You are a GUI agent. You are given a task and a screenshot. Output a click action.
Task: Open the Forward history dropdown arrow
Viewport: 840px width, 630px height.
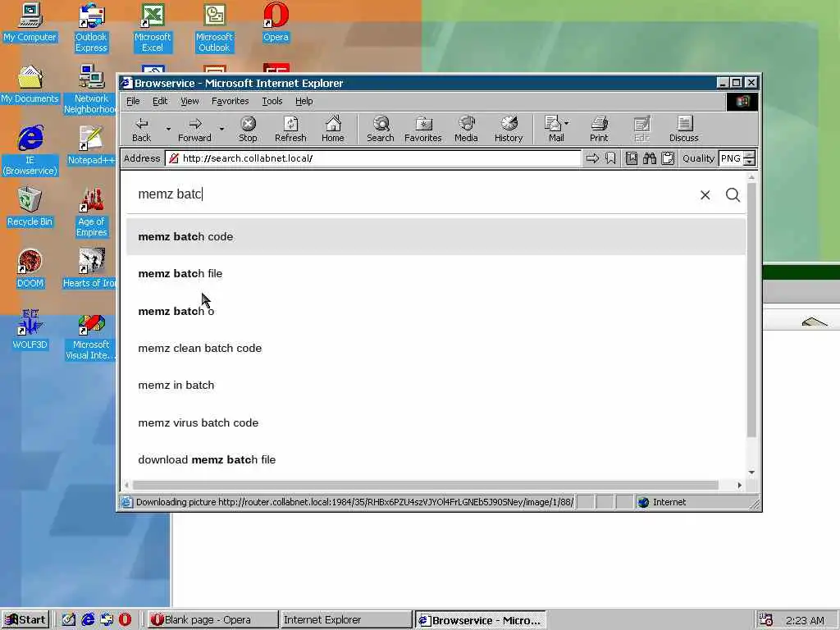click(x=221, y=129)
